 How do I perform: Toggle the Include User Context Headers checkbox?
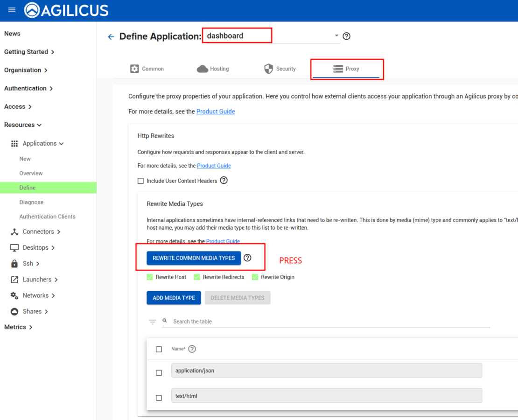tap(140, 181)
